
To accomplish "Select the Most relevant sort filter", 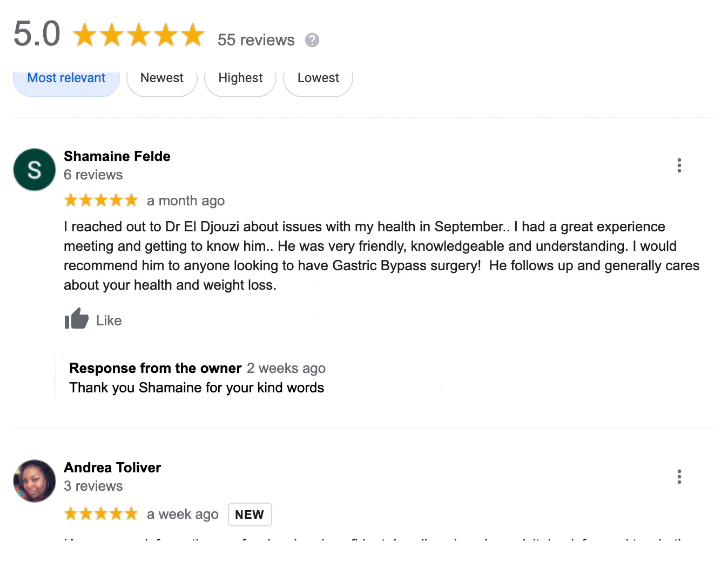I will coord(66,79).
